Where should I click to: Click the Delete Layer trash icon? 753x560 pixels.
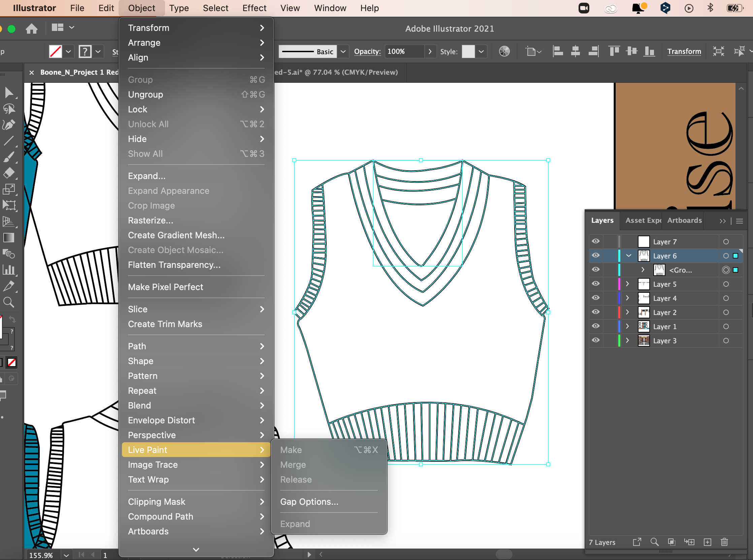(724, 542)
